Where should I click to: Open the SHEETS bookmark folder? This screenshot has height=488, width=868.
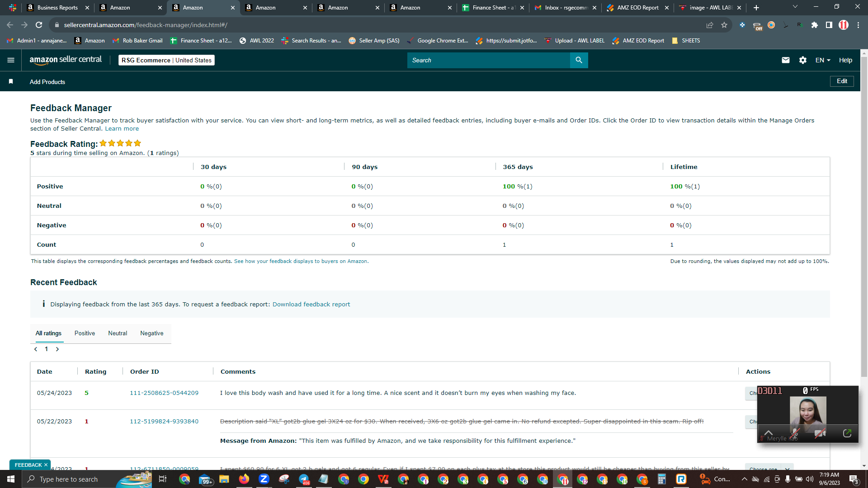click(686, 41)
